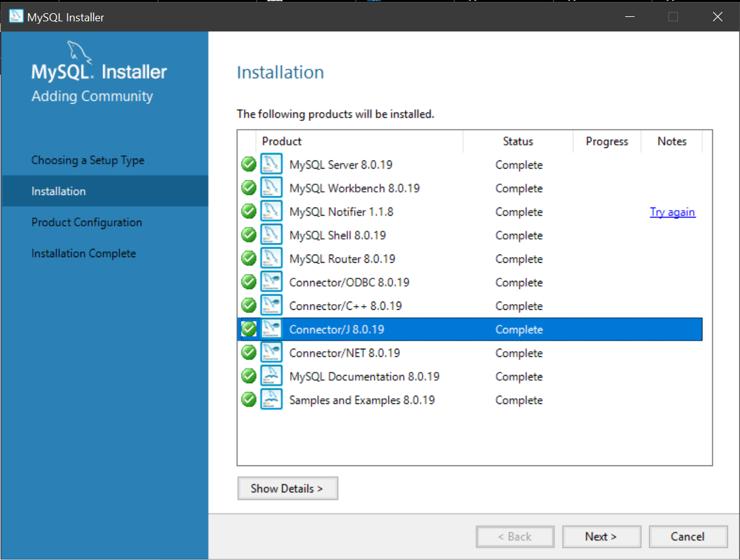Click Complete status of MySQL Router row
Image resolution: width=740 pixels, height=560 pixels.
click(x=518, y=259)
